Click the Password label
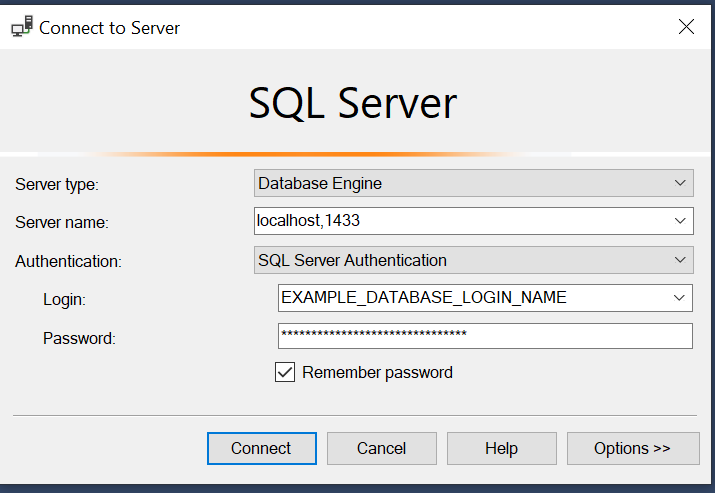The image size is (715, 493). (x=79, y=338)
